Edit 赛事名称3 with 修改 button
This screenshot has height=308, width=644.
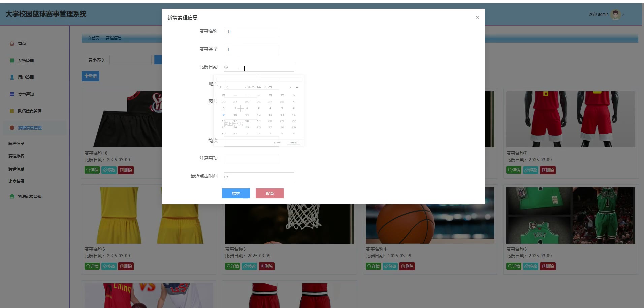(x=531, y=266)
